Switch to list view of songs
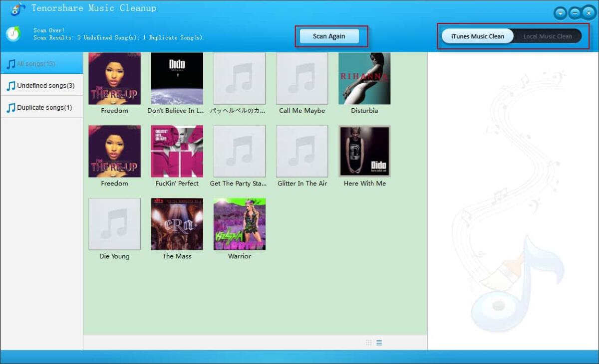 coord(379,343)
